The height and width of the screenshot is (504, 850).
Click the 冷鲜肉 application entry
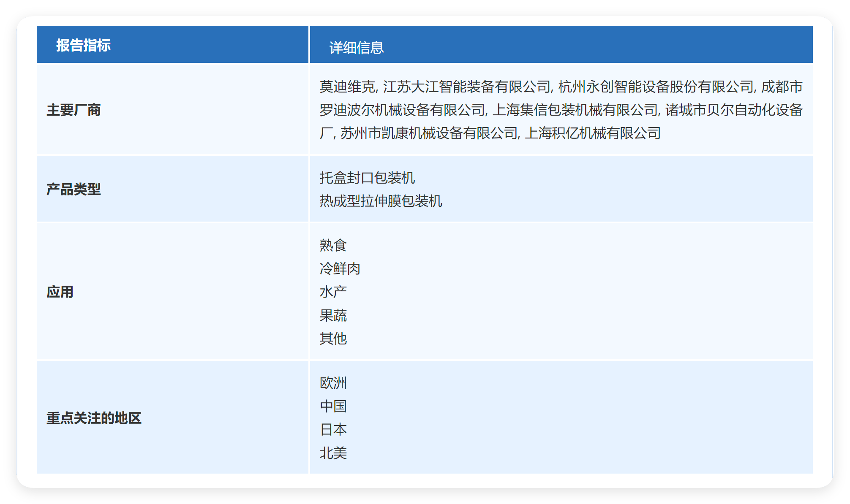click(340, 268)
